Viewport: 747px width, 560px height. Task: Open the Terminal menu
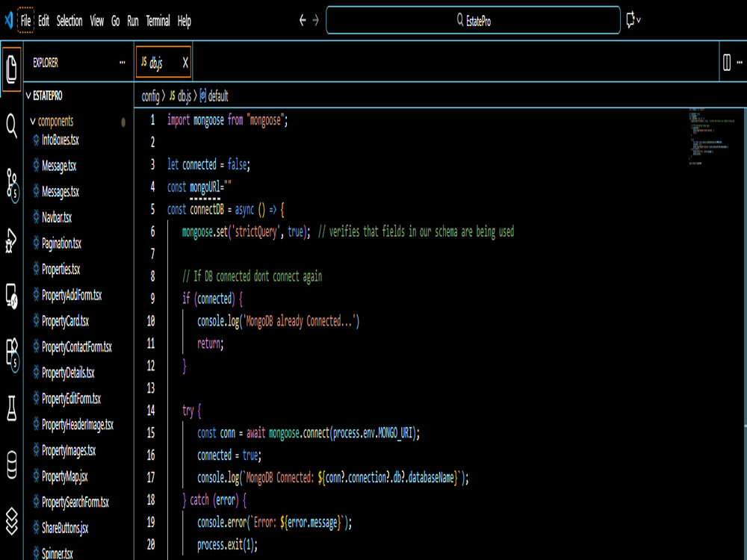[158, 21]
